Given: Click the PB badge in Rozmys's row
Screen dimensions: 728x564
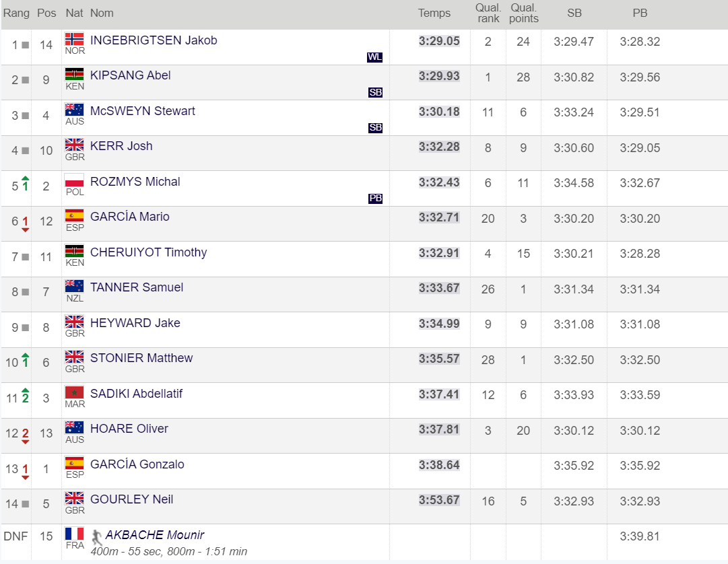Looking at the screenshot, I should (x=375, y=199).
